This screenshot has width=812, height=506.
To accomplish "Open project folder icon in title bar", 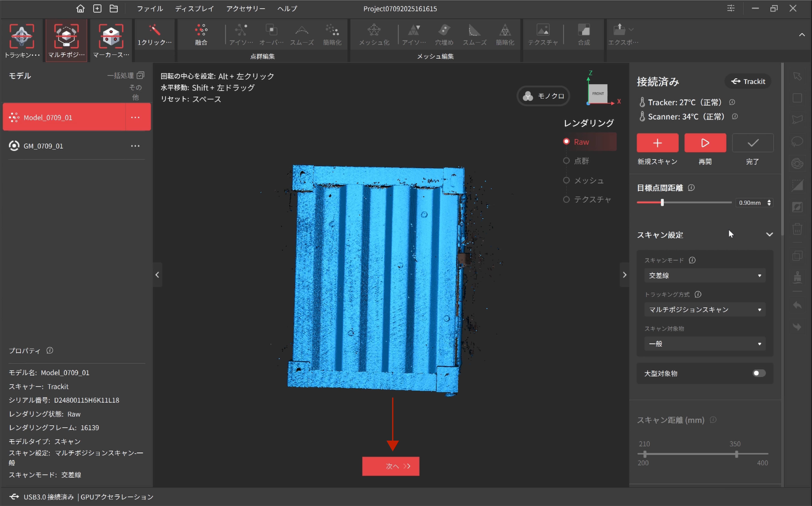I will (x=114, y=8).
